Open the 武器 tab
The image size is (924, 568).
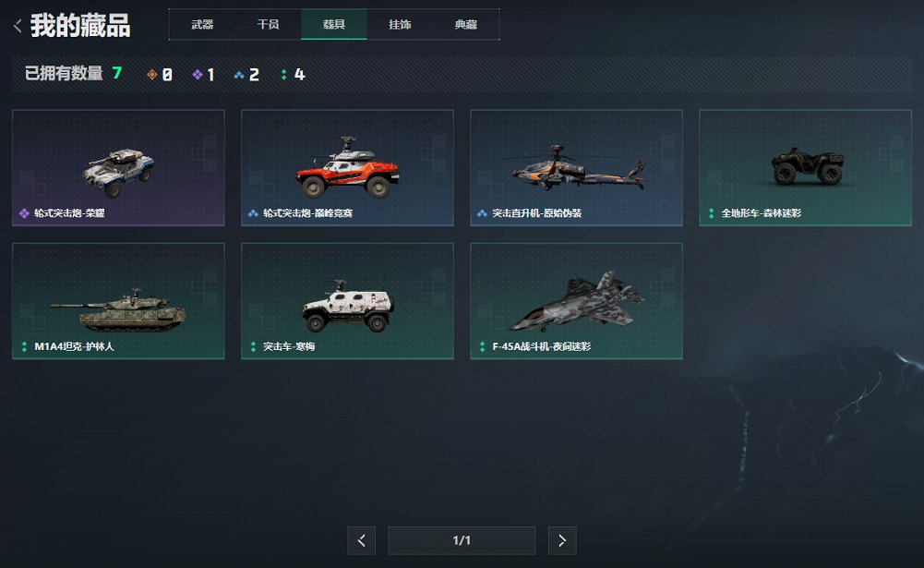[x=202, y=24]
